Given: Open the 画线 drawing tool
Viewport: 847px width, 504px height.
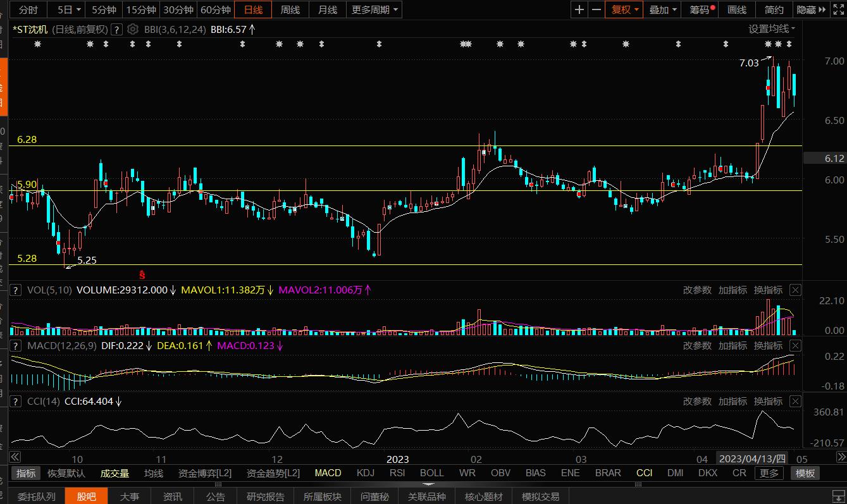Looking at the screenshot, I should (737, 9).
